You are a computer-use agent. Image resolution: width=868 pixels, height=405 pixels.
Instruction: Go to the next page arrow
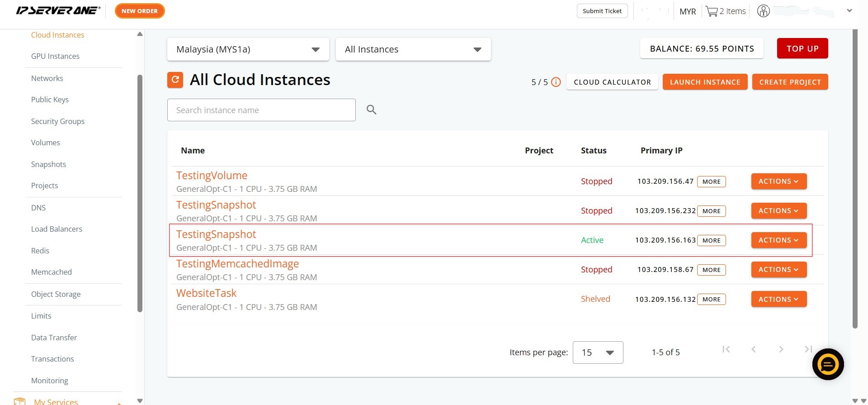(x=781, y=349)
